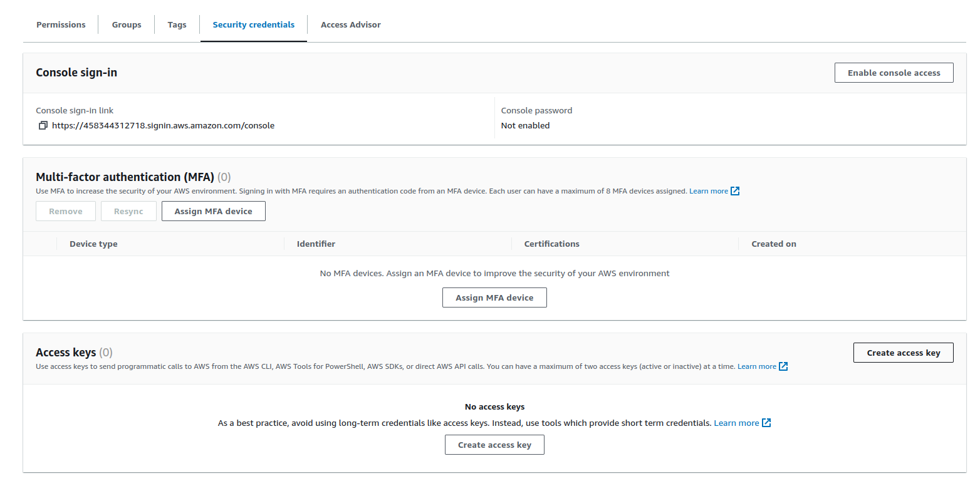980x481 pixels.
Task: Click Create access key under No access keys
Action: pyautogui.click(x=494, y=445)
